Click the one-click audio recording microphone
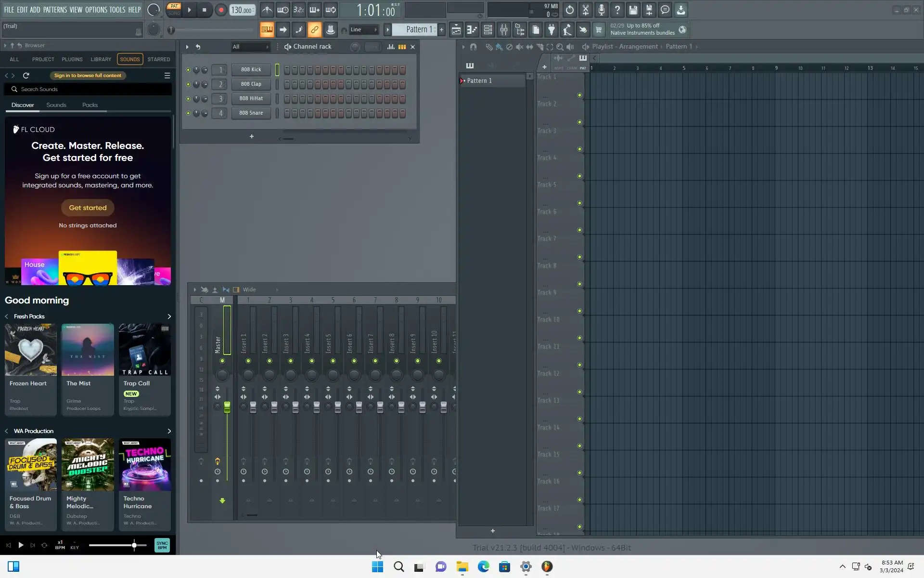 [x=602, y=10]
